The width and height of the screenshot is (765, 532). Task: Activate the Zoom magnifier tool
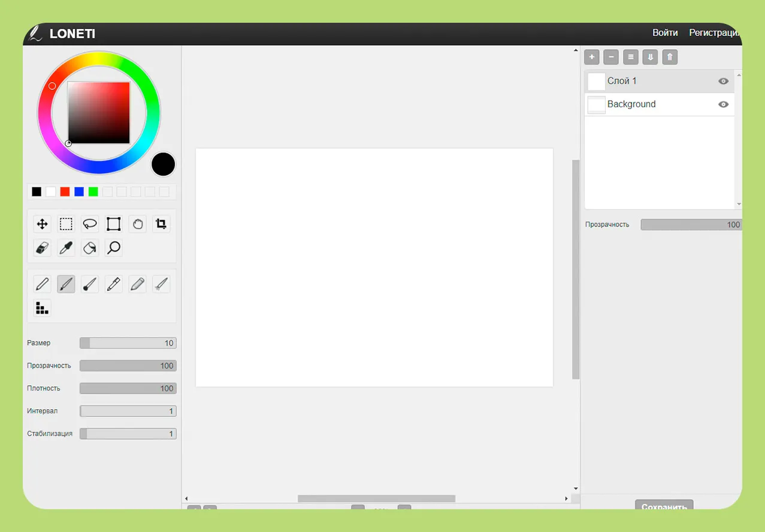click(x=114, y=247)
